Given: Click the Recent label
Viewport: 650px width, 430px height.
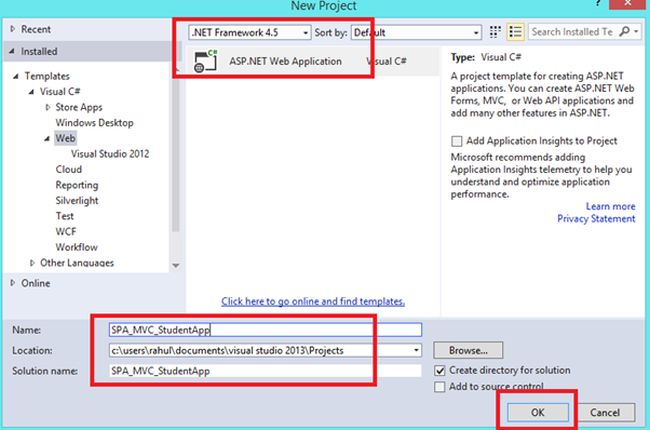Looking at the screenshot, I should click(x=36, y=29).
